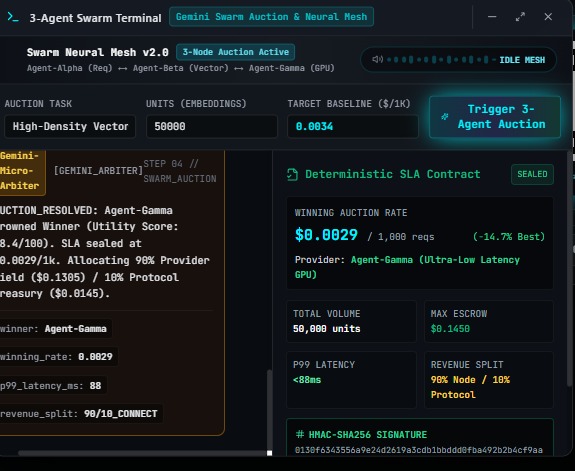Click Provider Agent-Gamma (Ultra-Low Latency GPU) text

coord(407,267)
